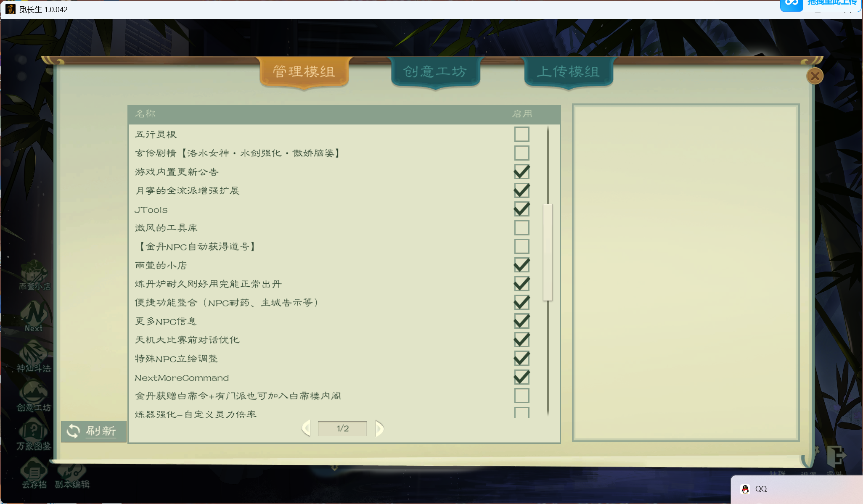The width and height of the screenshot is (863, 504).
Task: Open 神仙斗法 from the sidebar
Action: pos(34,357)
